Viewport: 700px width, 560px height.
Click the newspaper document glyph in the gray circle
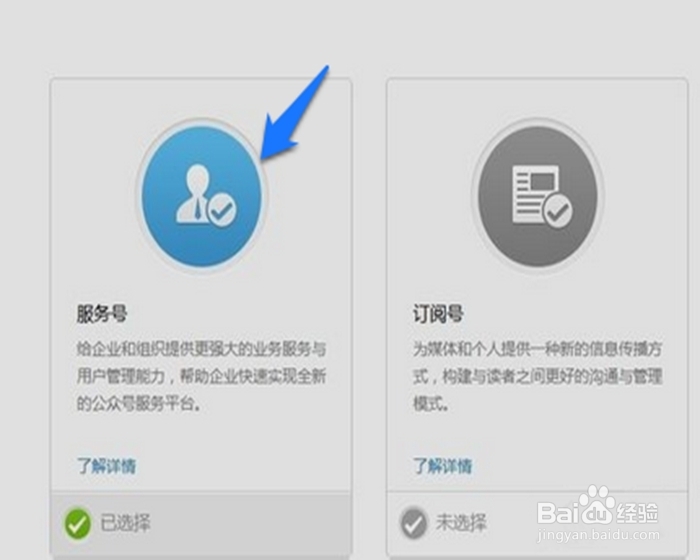[535, 193]
